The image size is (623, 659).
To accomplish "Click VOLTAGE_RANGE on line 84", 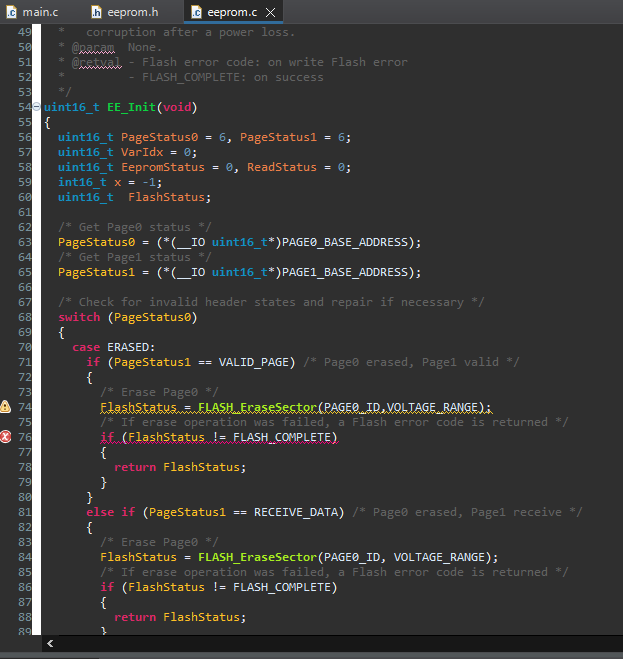I will click(439, 557).
